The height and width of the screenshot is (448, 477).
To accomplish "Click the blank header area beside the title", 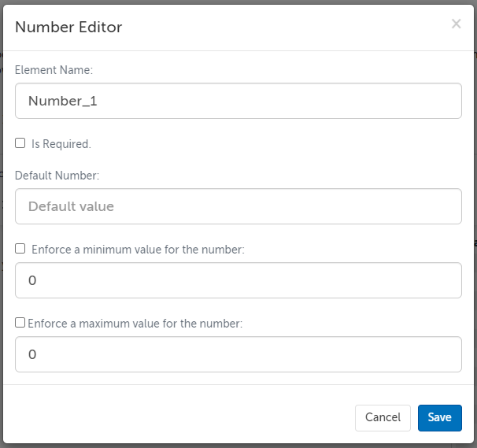I will 283,28.
